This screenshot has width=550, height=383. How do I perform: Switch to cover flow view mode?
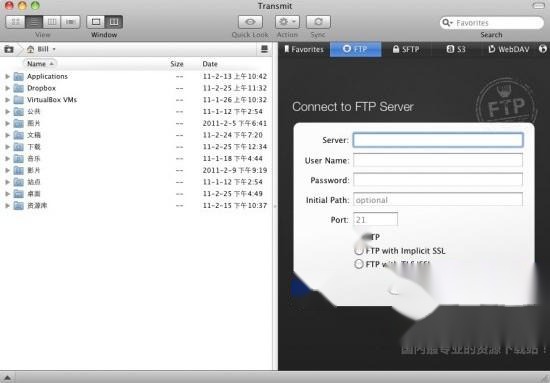pos(71,22)
